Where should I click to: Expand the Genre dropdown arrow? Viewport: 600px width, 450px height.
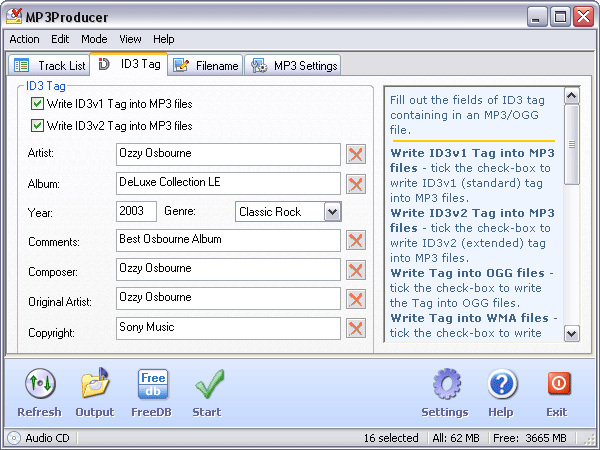(333, 212)
